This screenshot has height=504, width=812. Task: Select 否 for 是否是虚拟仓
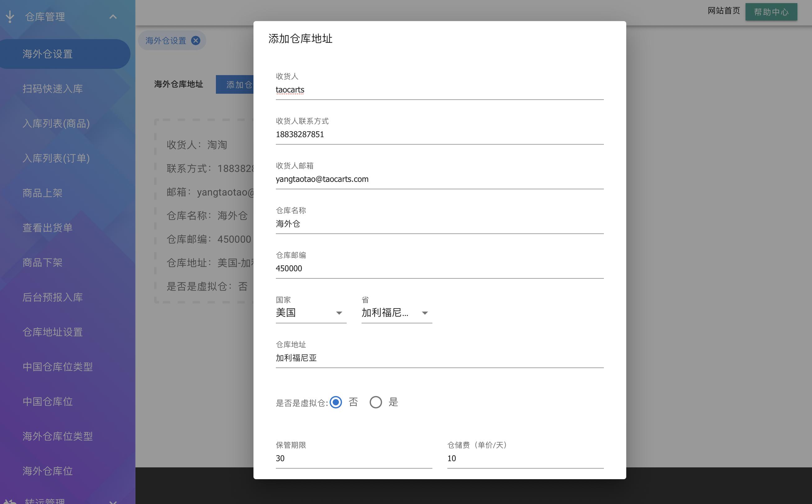coord(336,402)
